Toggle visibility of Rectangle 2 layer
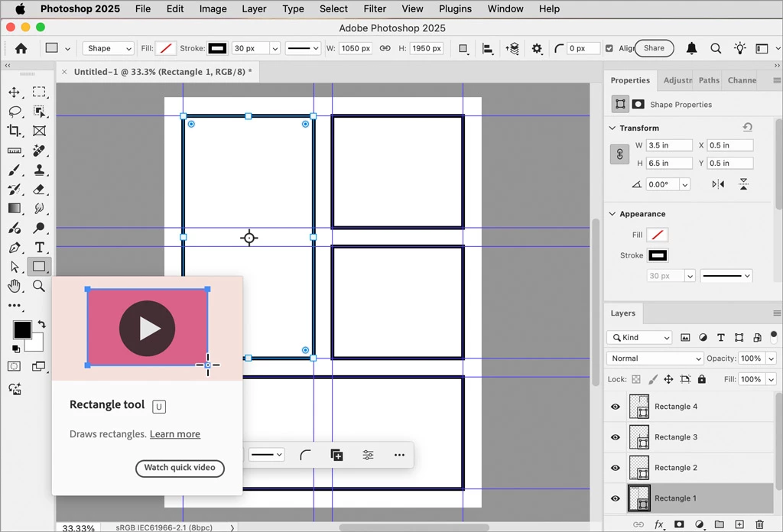This screenshot has width=783, height=532. [x=616, y=468]
